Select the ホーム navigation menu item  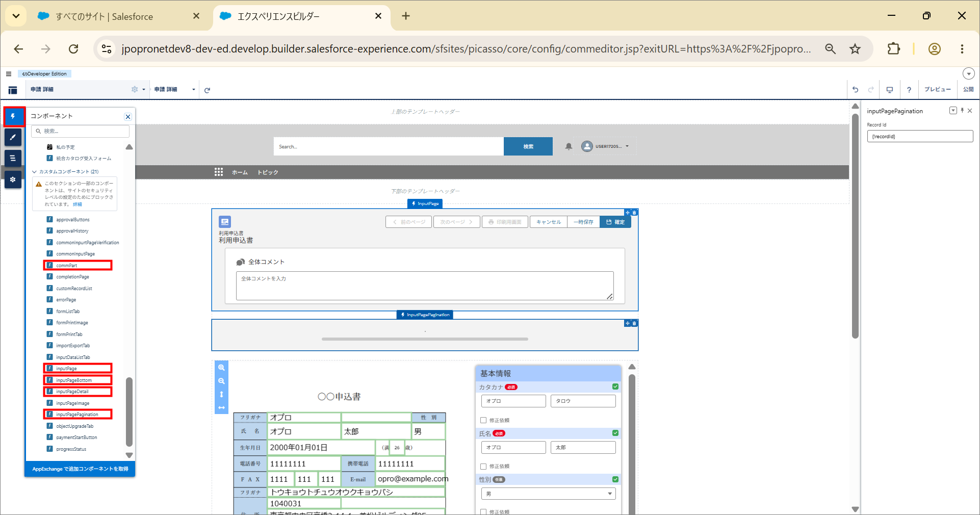240,172
